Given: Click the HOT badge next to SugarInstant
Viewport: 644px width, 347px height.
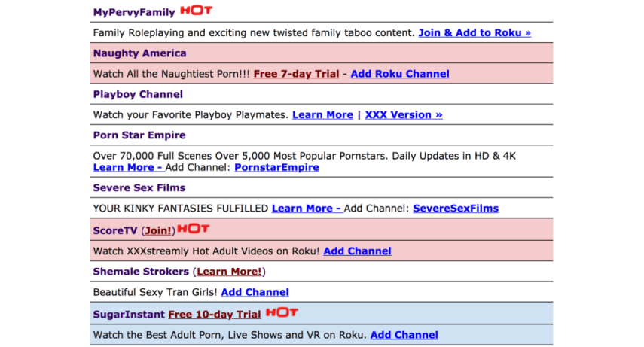Looking at the screenshot, I should (x=282, y=312).
